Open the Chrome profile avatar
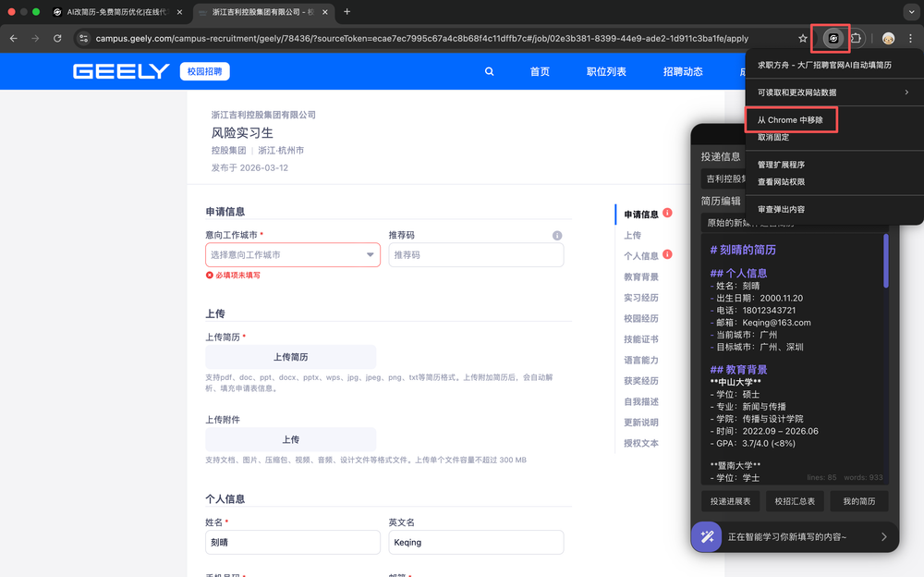924x577 pixels. click(x=888, y=39)
